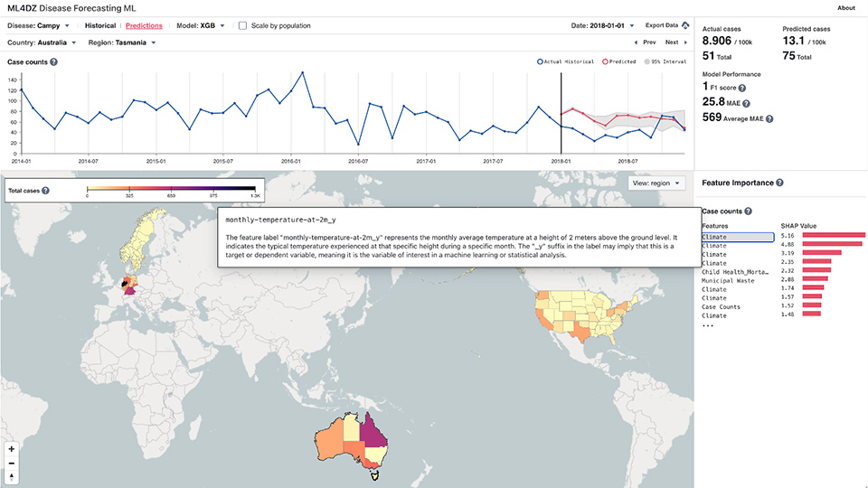Click the 2018-01 vertical marker on chart
The width and height of the screenshot is (868, 488).
(561, 114)
